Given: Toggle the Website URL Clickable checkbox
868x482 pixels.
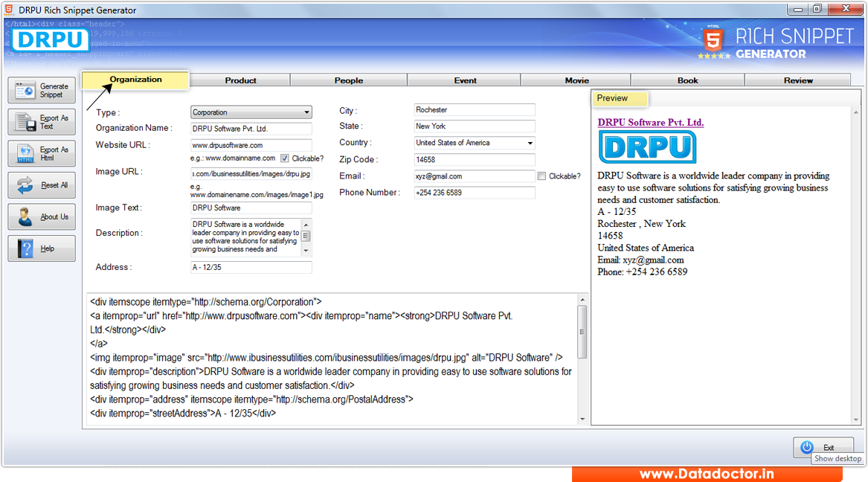Looking at the screenshot, I should 285,158.
